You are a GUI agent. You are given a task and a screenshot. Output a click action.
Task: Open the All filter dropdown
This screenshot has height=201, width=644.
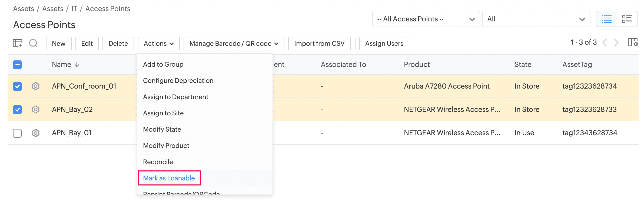tap(536, 19)
